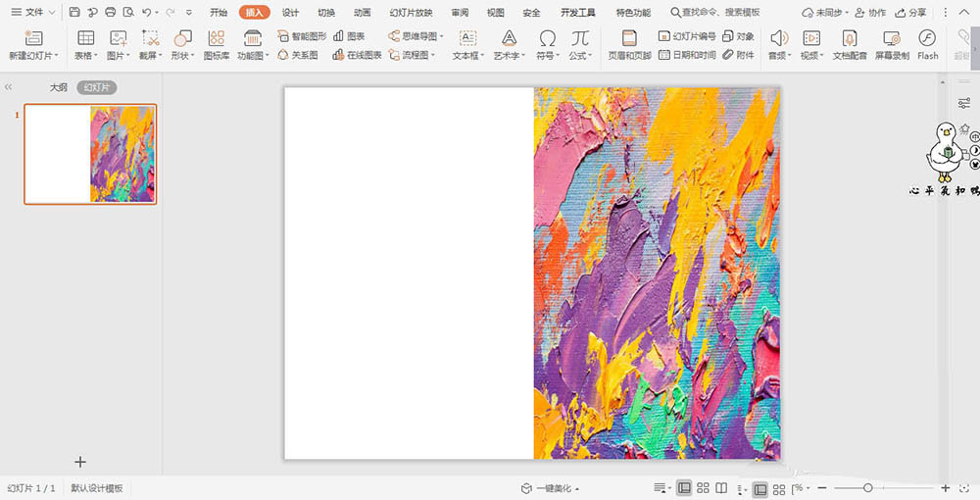Switch to reading view in status bar
980x500 pixels.
(x=721, y=488)
